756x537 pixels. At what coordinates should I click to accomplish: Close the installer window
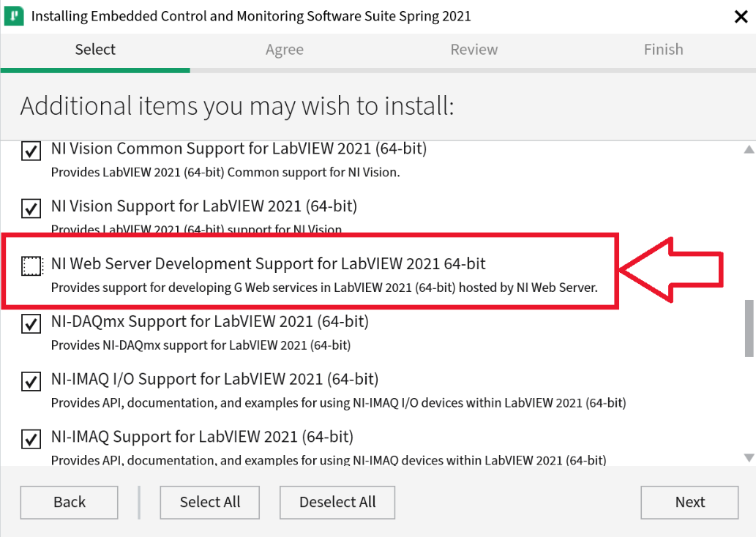[x=740, y=17]
